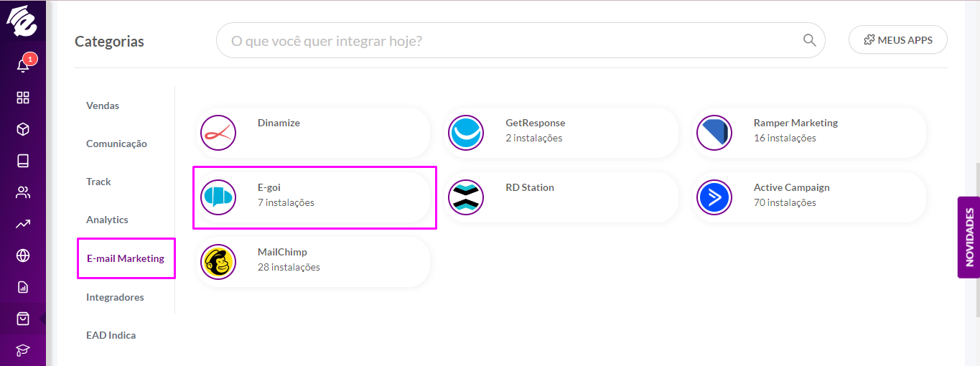
Task: Open the trending chart icon in sidebar
Action: (23, 224)
